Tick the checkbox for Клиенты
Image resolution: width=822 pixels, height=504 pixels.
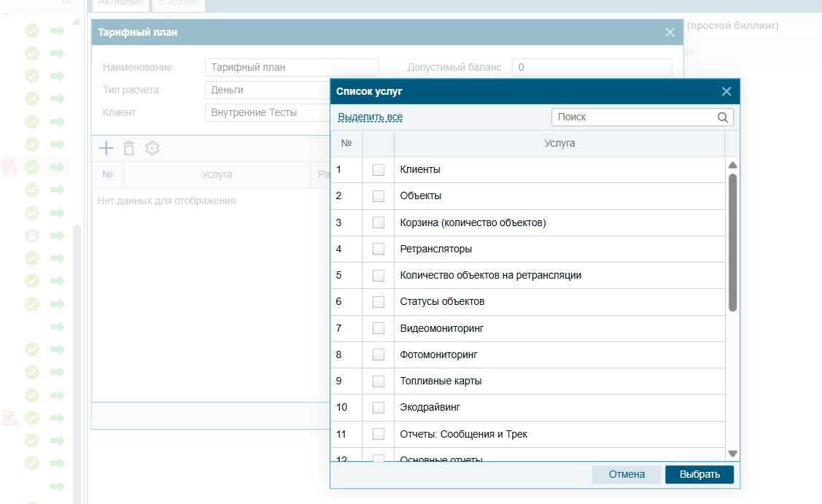tap(379, 170)
